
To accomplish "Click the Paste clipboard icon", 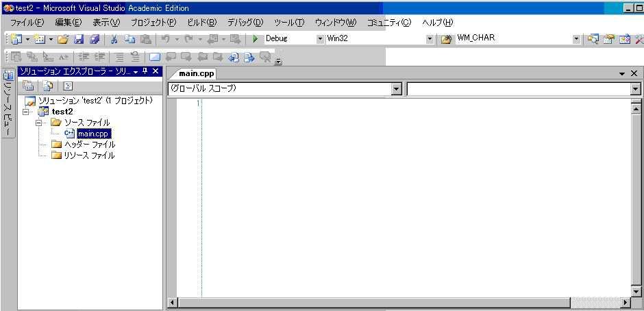I will pyautogui.click(x=145, y=39).
